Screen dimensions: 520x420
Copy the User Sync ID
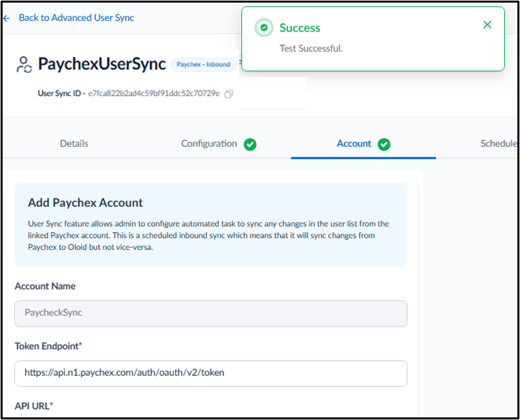coord(229,94)
